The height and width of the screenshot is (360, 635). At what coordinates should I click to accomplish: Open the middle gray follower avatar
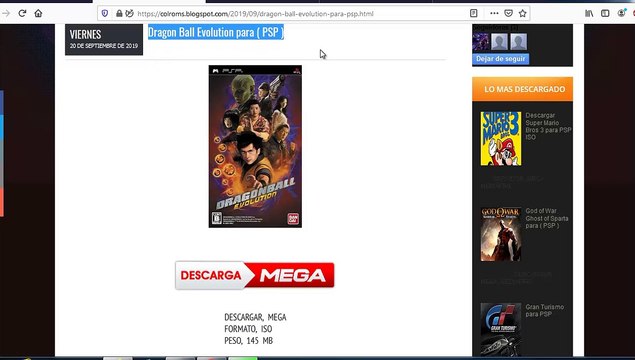point(499,42)
